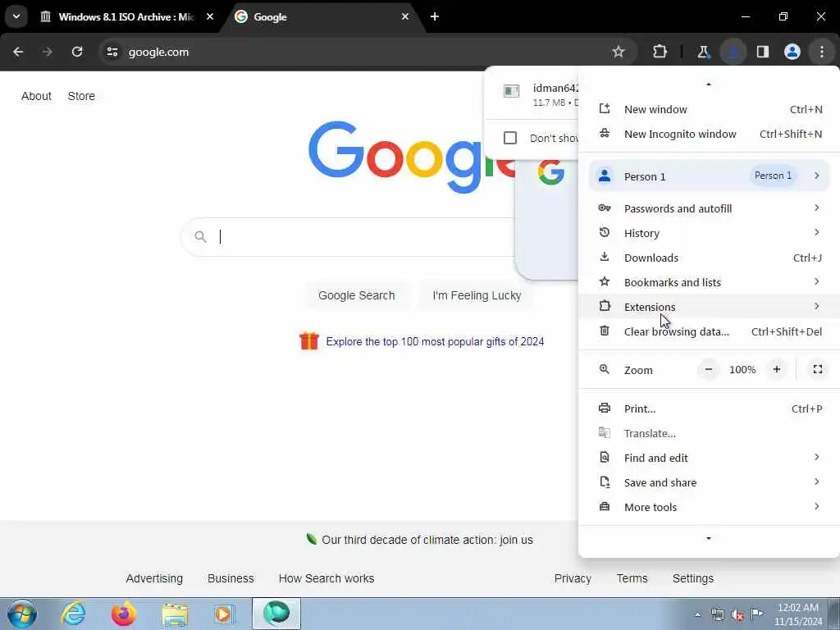Viewport: 840px width, 630px height.
Task: Close the Chrome three-dot menu button
Action: [821, 52]
